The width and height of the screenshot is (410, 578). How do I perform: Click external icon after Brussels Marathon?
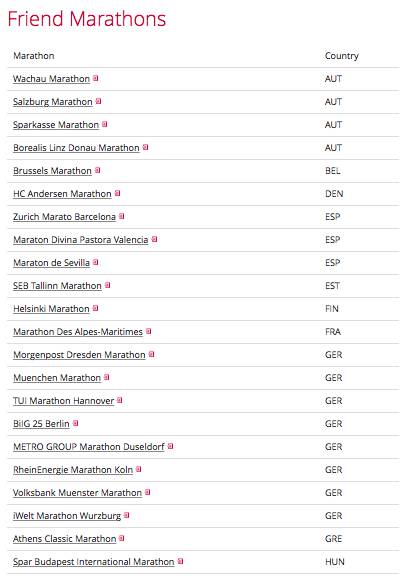tap(97, 170)
